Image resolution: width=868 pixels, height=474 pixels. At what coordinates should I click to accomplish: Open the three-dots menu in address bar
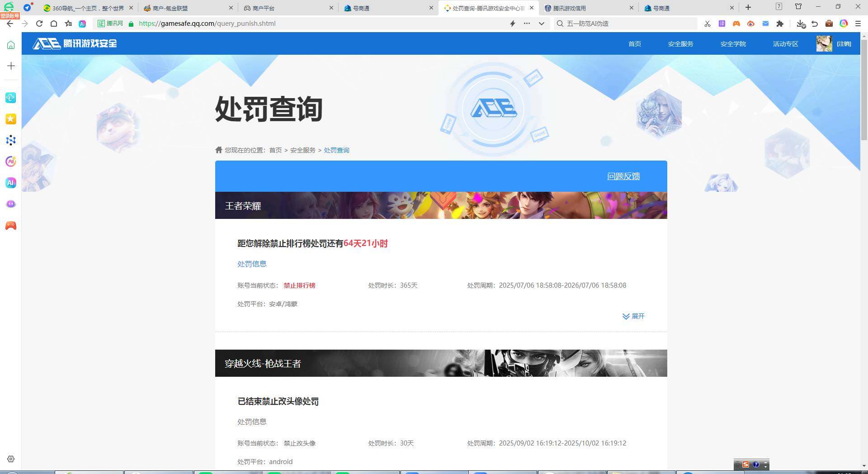click(527, 24)
